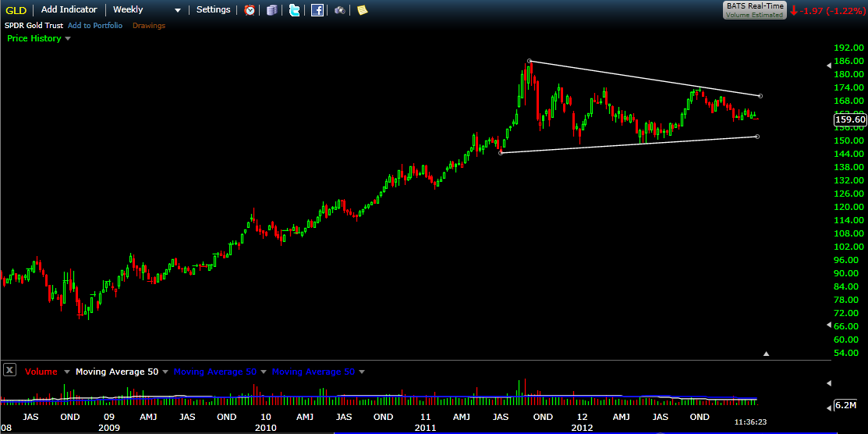Viewport: 868px width, 434px height.
Task: Click the BATS Real-Time button
Action: [756, 10]
